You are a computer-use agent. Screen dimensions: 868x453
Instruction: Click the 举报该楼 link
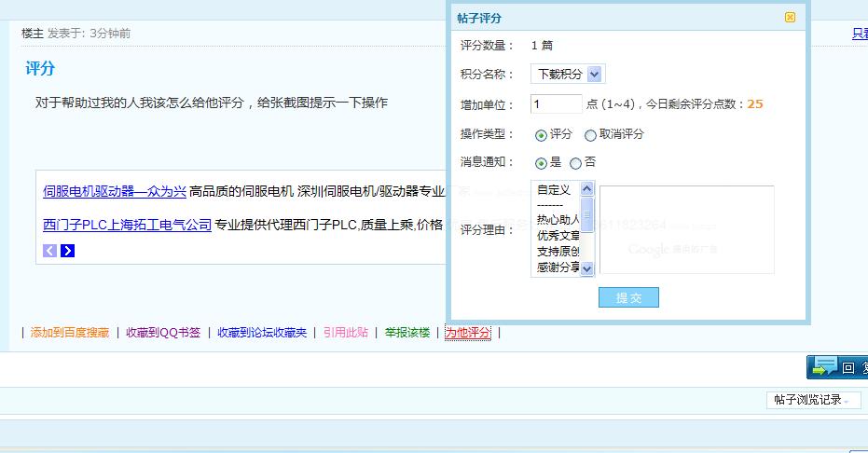click(407, 333)
